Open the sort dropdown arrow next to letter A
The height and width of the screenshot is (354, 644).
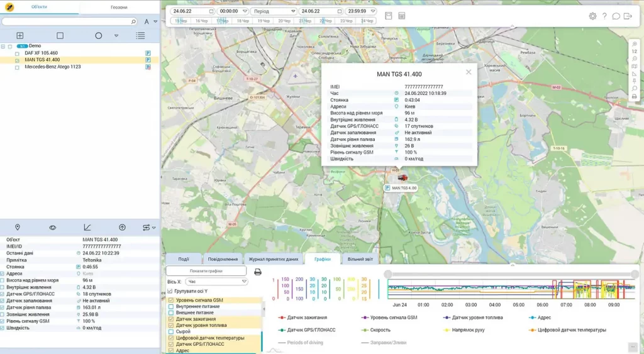click(x=155, y=21)
